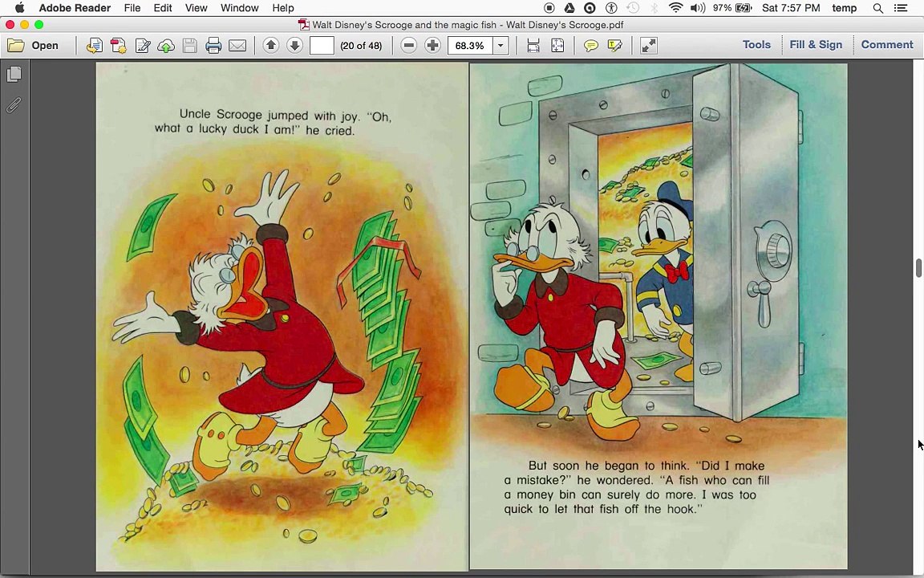The height and width of the screenshot is (578, 924).
Task: Click the battery 97% indicator
Action: click(x=731, y=8)
